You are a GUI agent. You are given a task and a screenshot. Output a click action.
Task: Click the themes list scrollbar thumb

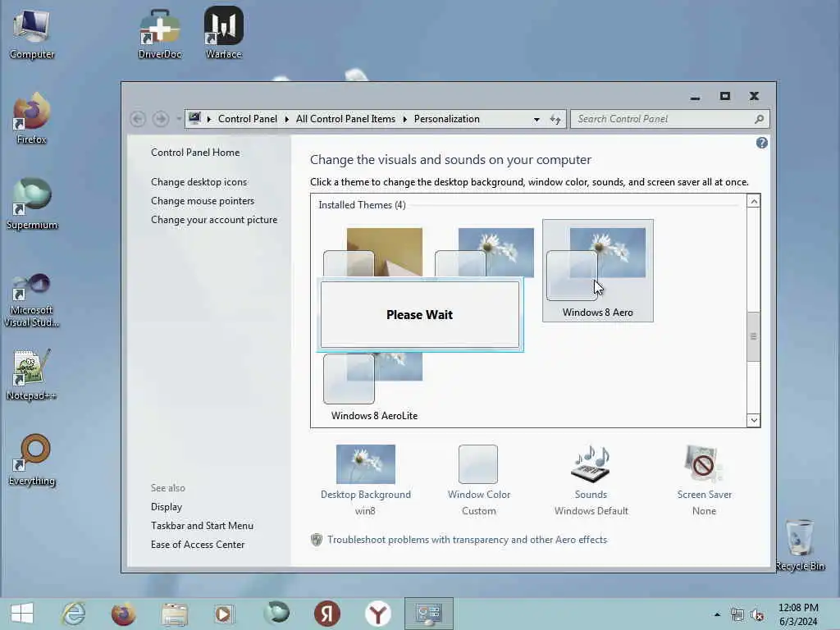point(754,336)
